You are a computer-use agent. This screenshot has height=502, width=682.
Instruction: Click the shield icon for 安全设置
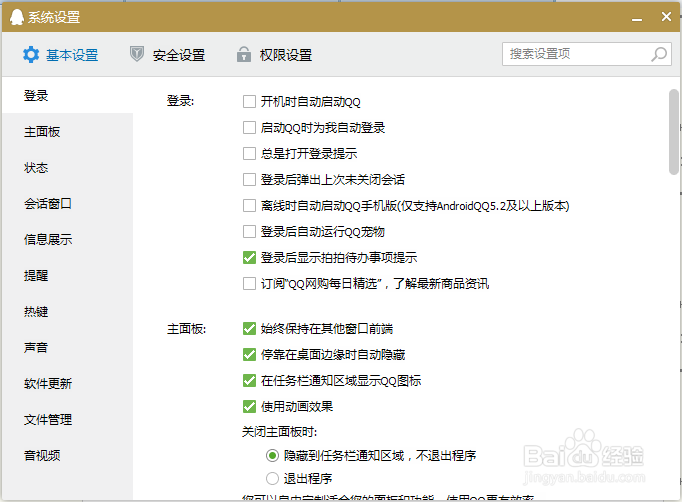click(137, 54)
